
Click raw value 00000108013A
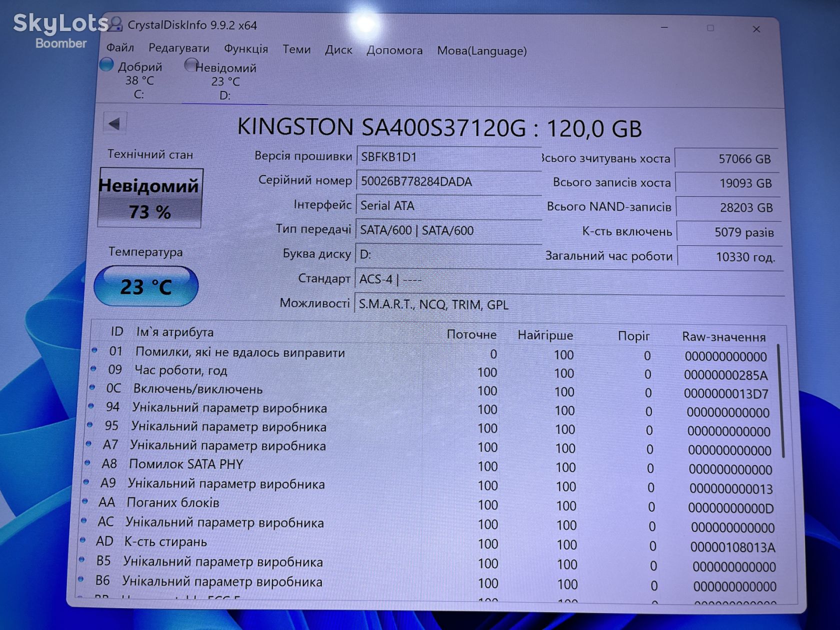(732, 547)
